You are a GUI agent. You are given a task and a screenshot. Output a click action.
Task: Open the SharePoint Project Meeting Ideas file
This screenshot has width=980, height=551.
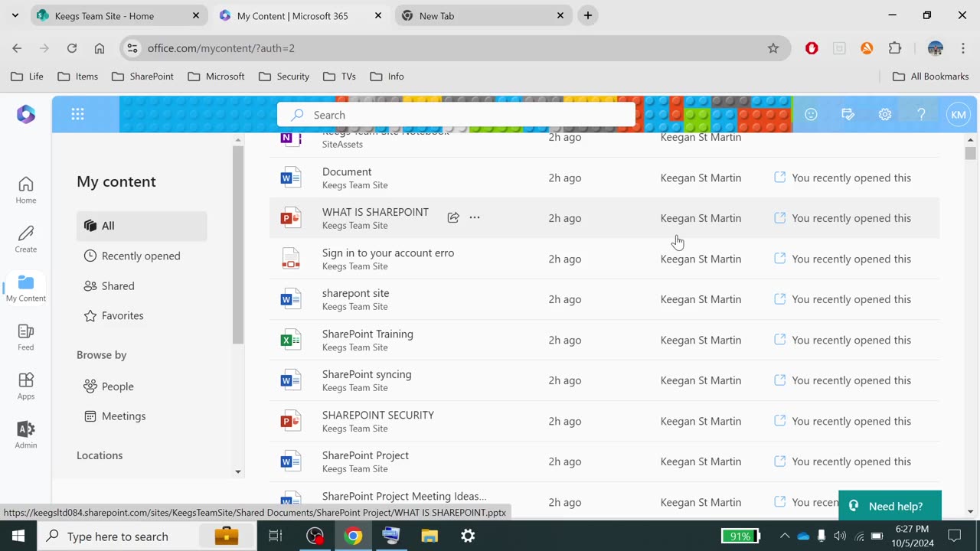404,496
